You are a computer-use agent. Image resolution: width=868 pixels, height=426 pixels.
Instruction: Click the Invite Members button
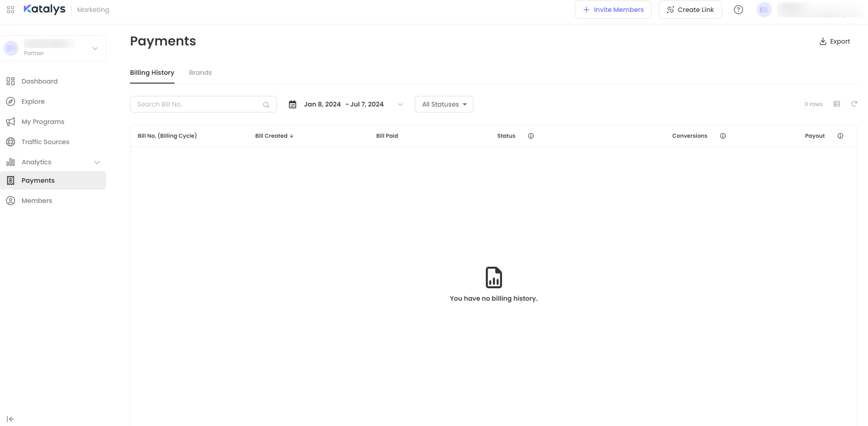pos(613,10)
